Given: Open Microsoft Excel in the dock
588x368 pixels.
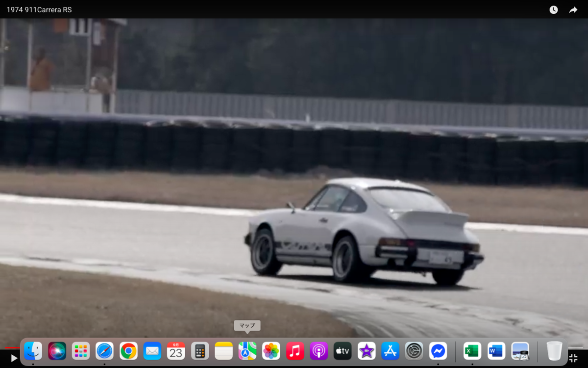Looking at the screenshot, I should [472, 351].
